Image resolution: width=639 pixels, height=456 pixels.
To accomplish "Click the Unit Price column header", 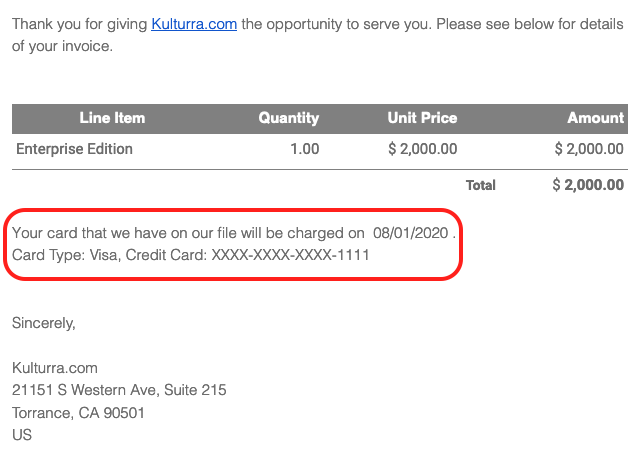I will (422, 118).
